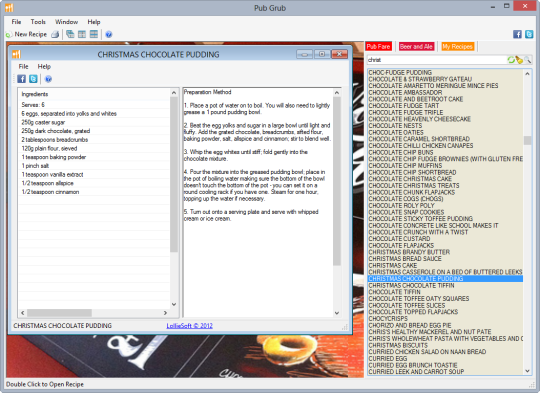The width and height of the screenshot is (540, 393).
Task: Click the LollieSoft © 2012 link
Action: (x=189, y=325)
